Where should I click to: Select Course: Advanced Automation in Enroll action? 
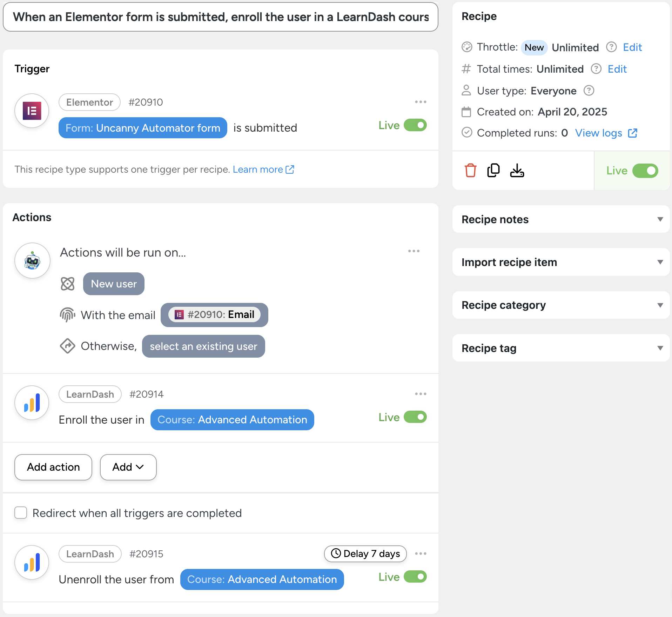pos(232,420)
